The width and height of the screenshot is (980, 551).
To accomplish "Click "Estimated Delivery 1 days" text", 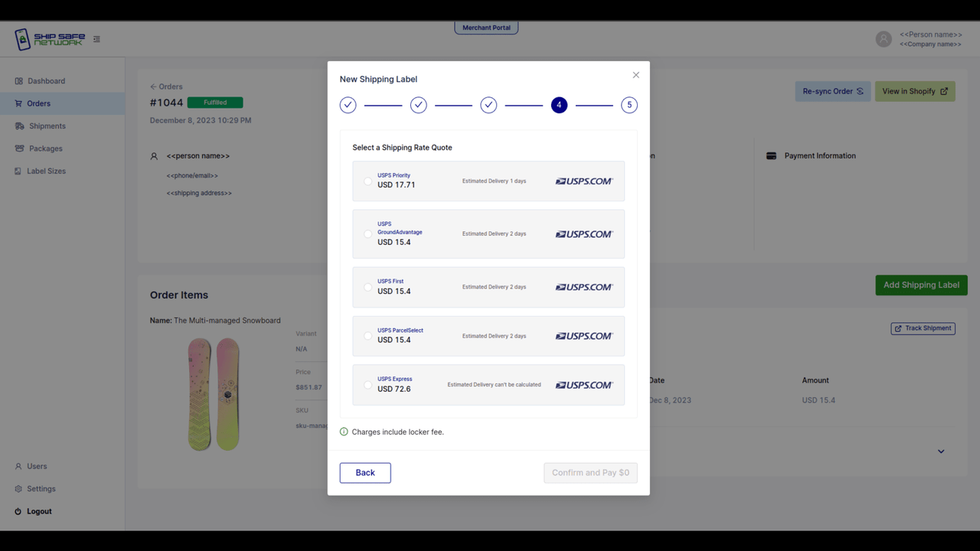I will 494,181.
